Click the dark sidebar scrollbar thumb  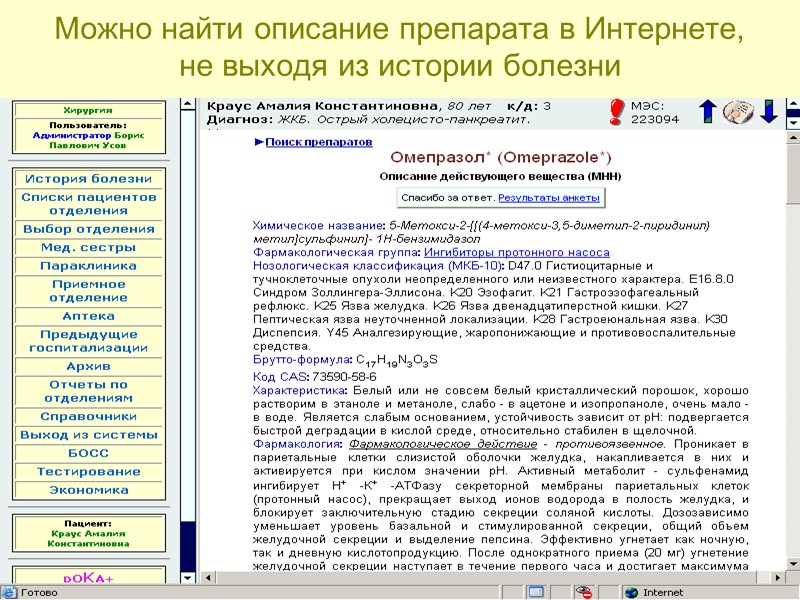(x=188, y=546)
